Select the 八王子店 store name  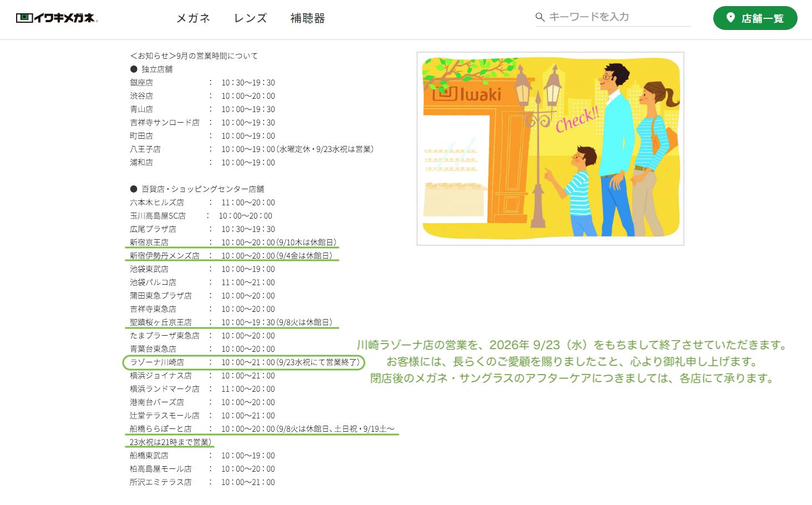pos(145,149)
